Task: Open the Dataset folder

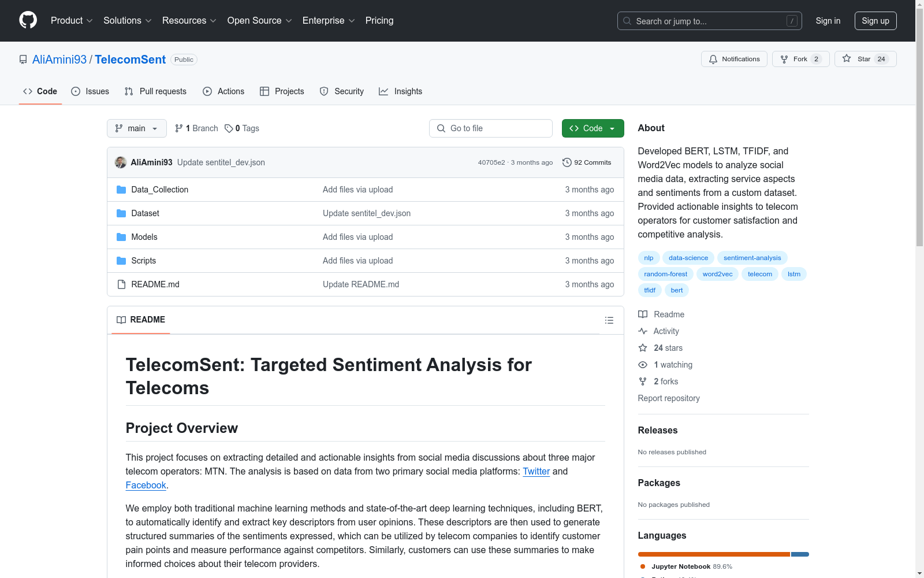Action: [145, 213]
